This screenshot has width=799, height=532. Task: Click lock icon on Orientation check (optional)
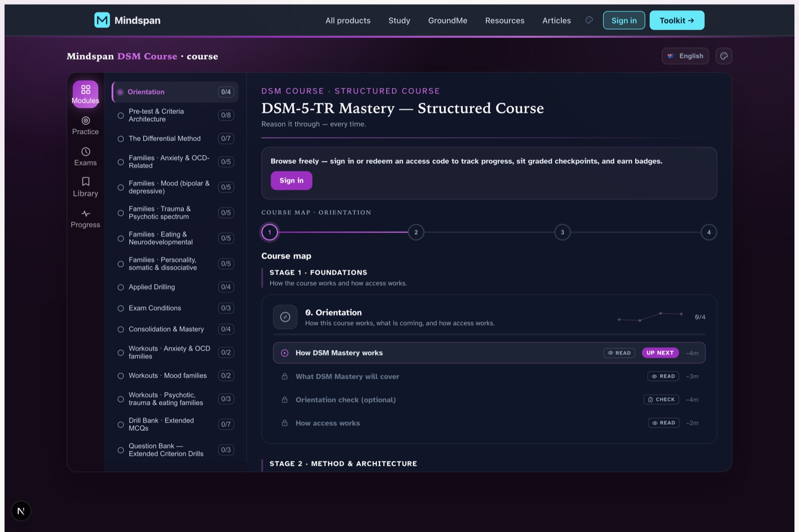pyautogui.click(x=285, y=400)
